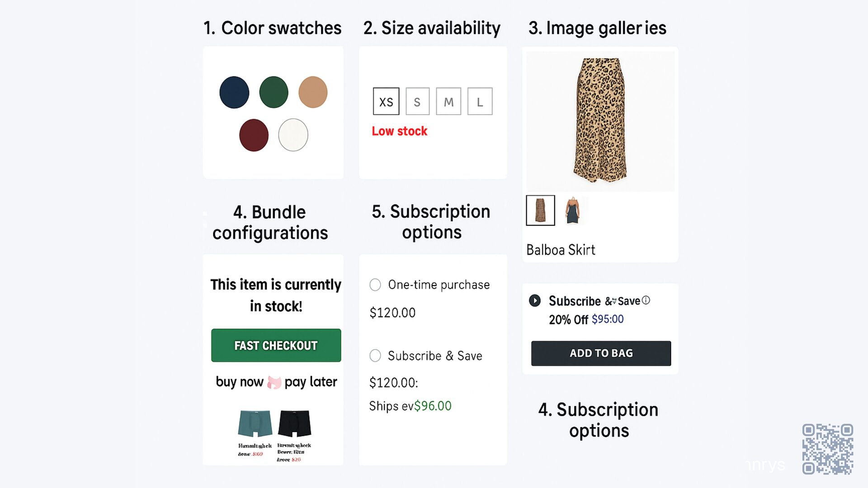Pick size L
Image resolution: width=868 pixels, height=488 pixels.
coord(480,102)
